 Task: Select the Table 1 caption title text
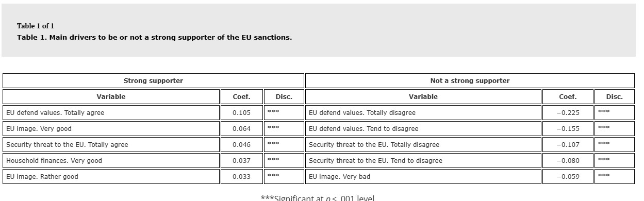click(154, 38)
